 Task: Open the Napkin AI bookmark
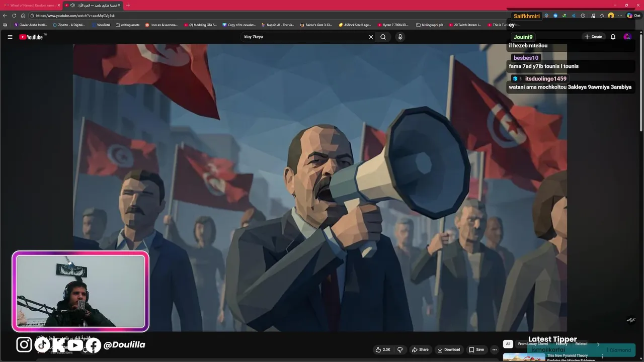278,25
